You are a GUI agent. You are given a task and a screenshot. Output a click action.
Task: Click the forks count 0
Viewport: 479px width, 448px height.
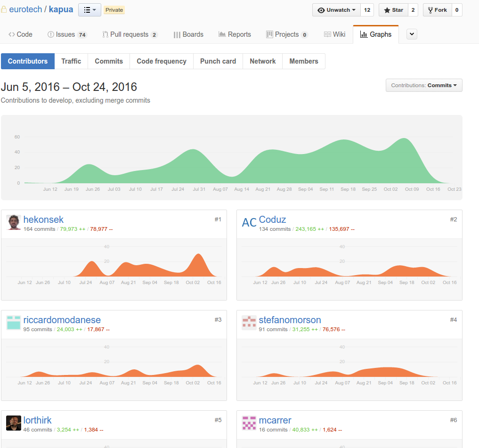coord(457,10)
